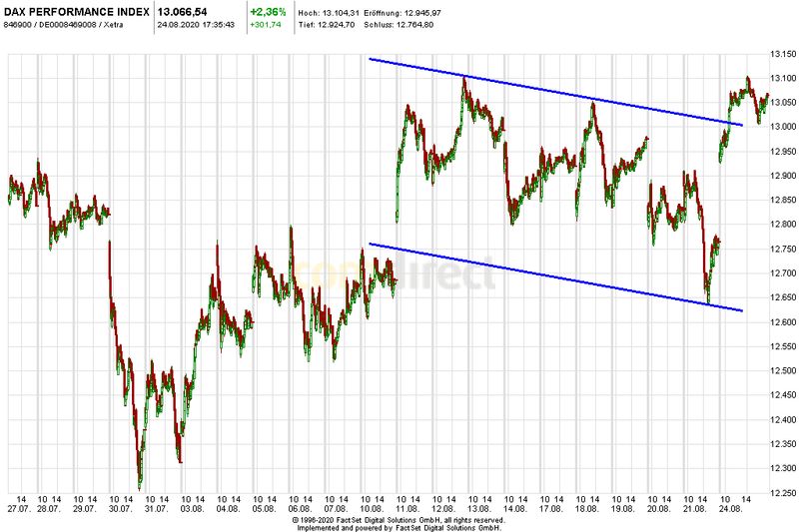Select the 12.350 price axis label
The height and width of the screenshot is (532, 799).
pyautogui.click(x=783, y=444)
